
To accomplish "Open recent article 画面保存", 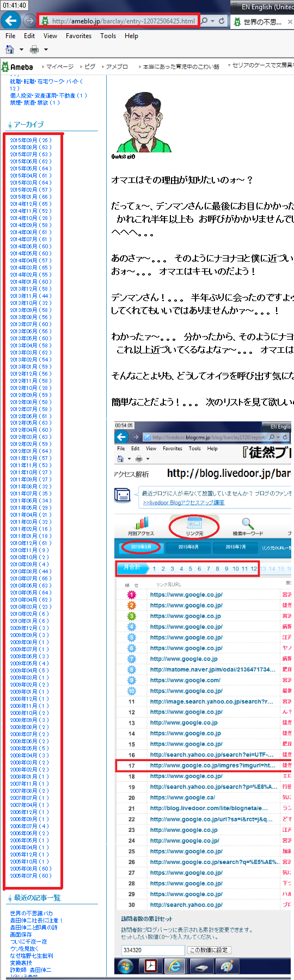I will click(x=21, y=934).
